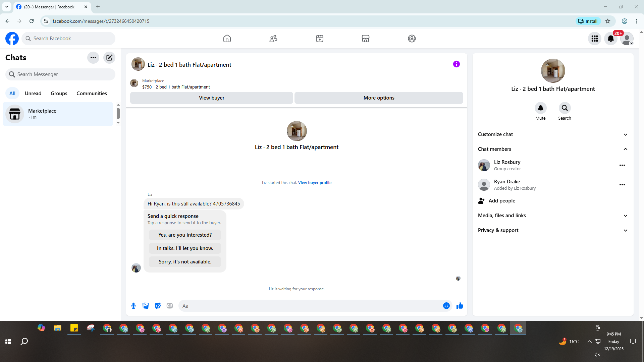Click the purple conversation info icon
Viewport: 644px width, 362px height.
[456, 64]
